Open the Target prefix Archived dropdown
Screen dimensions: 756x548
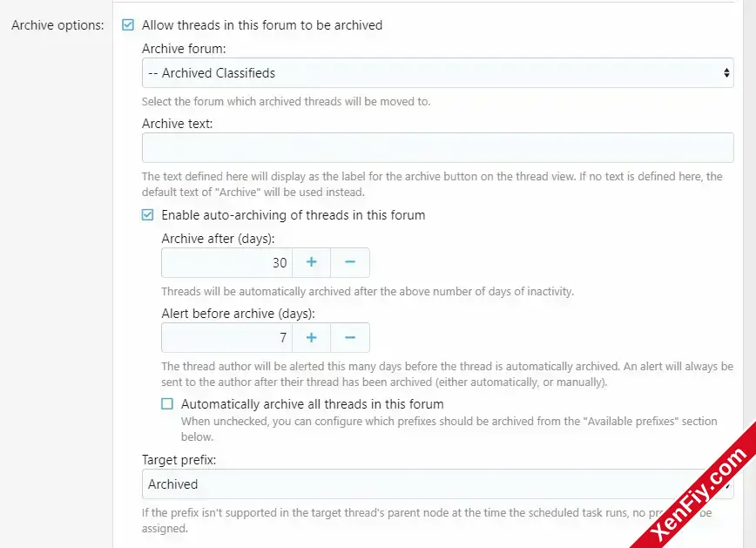(x=438, y=484)
